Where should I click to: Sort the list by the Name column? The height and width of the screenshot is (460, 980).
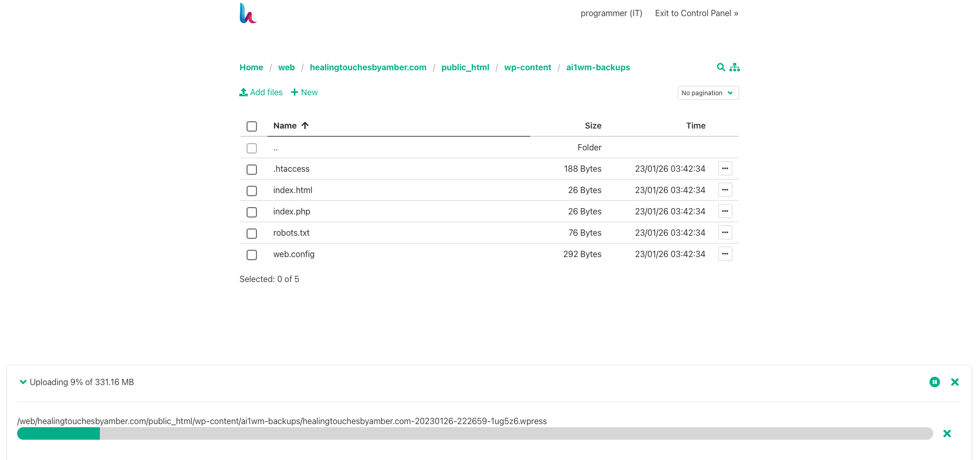(x=291, y=125)
